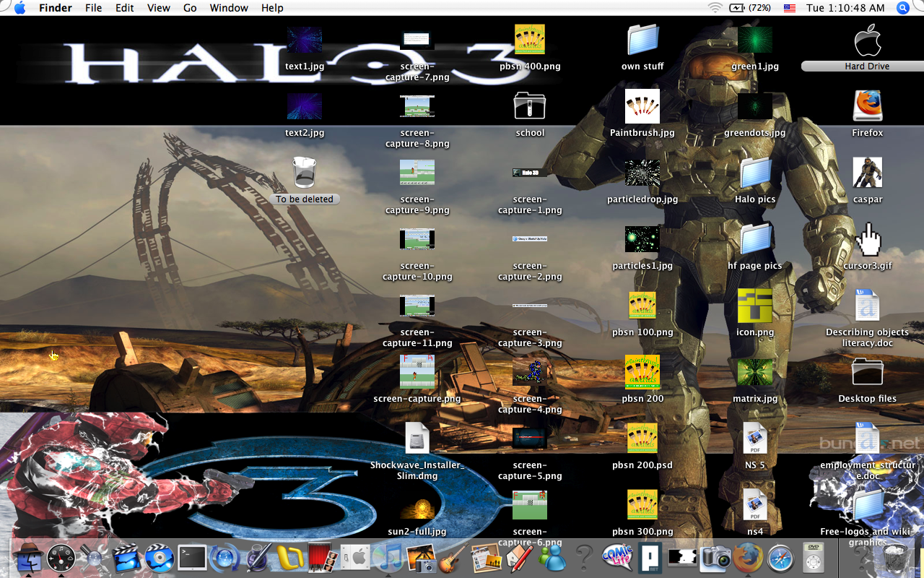Viewport: 924px width, 578px height.
Task: Open the Go menu
Action: (x=190, y=8)
